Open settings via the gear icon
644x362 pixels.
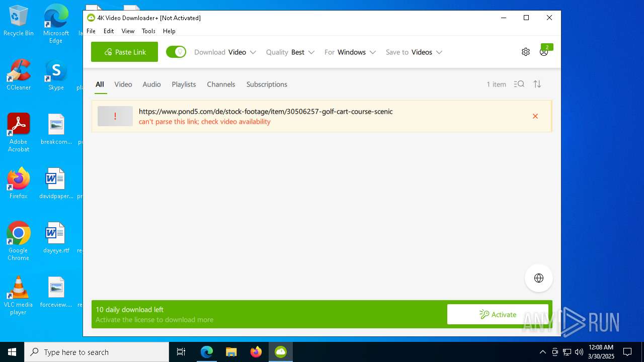tap(526, 52)
